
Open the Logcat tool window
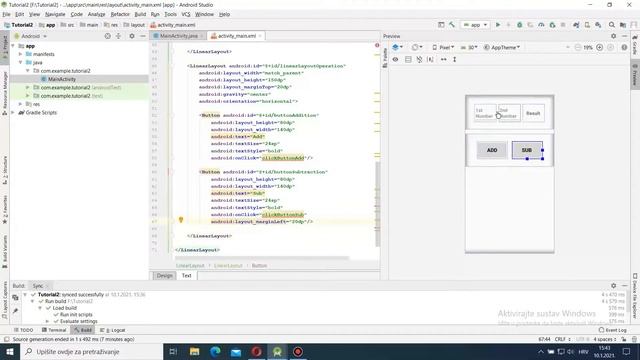coord(113,330)
